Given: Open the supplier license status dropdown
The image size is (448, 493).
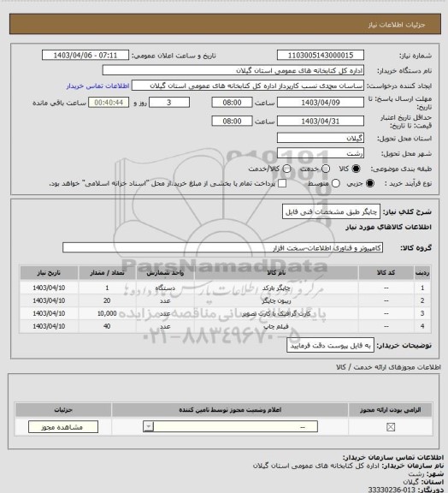Looking at the screenshot, I should point(230,426).
